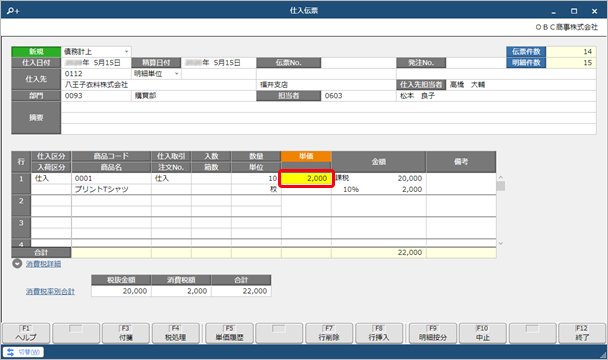
Task: Select quantity cell showing 10
Action: click(x=256, y=178)
